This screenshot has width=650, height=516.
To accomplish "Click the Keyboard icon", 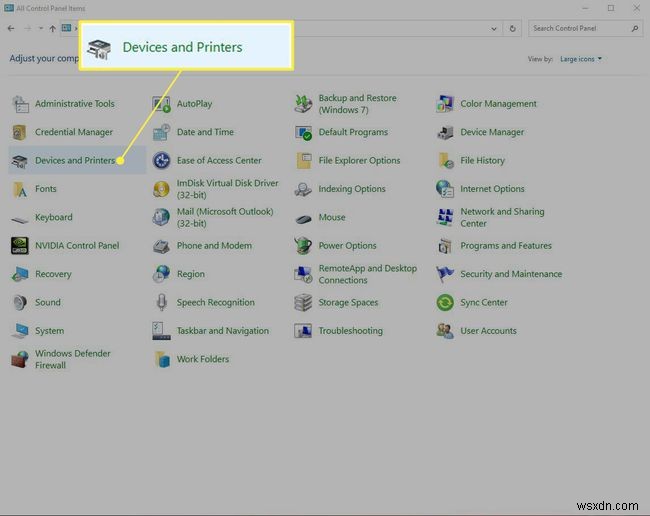I will 20,218.
